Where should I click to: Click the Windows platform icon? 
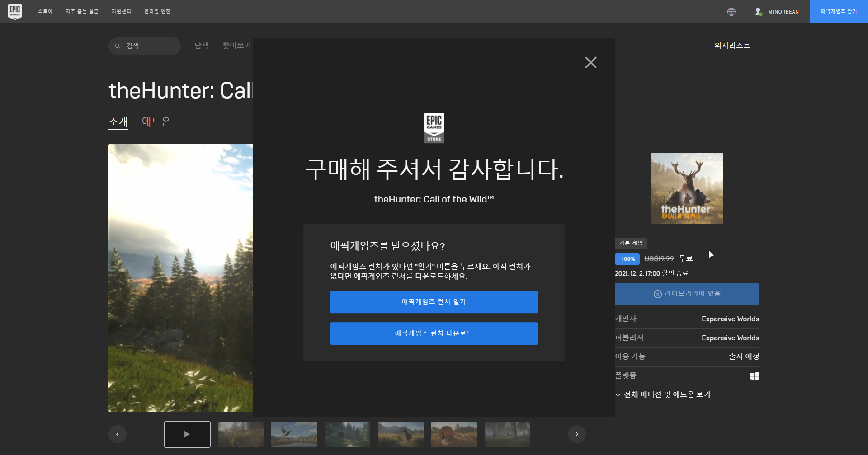tap(755, 376)
